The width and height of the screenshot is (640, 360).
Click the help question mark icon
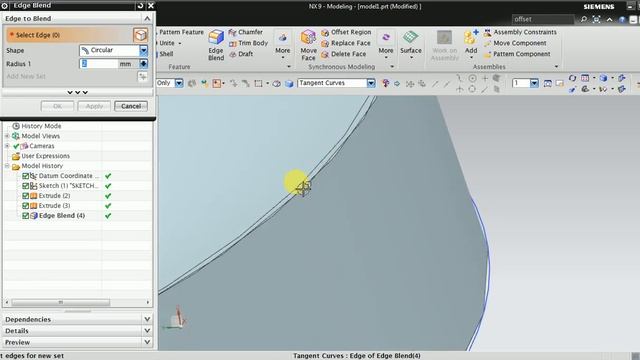(x=622, y=19)
